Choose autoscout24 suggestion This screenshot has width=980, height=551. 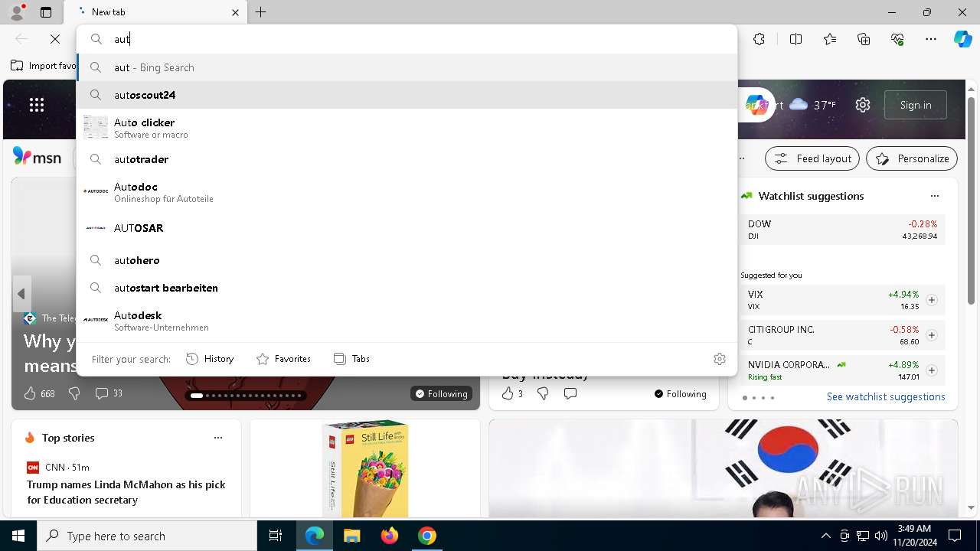(407, 95)
